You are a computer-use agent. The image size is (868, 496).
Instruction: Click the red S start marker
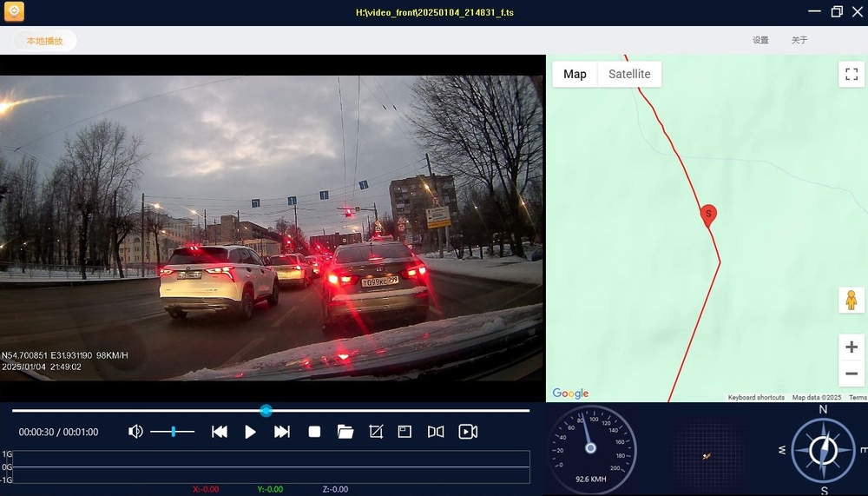point(708,215)
